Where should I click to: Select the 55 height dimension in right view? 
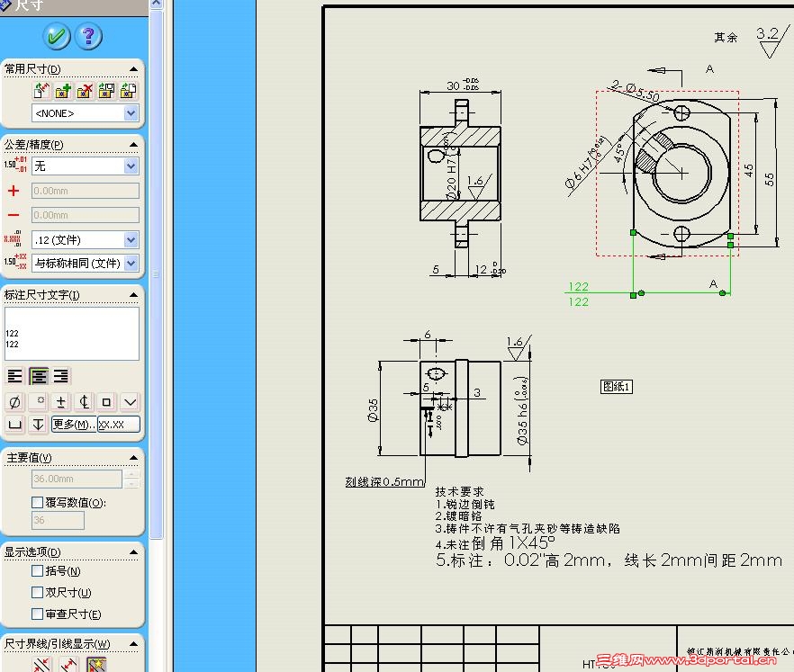coord(769,180)
